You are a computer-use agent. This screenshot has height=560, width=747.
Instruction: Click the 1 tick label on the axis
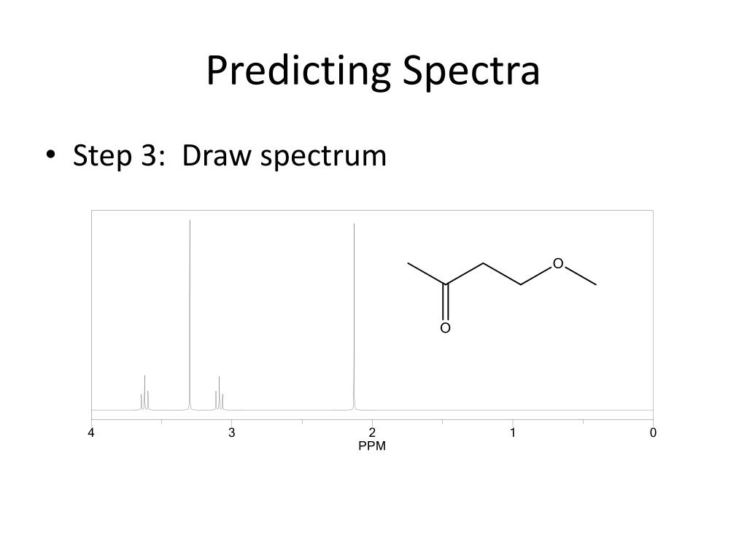pyautogui.click(x=513, y=432)
